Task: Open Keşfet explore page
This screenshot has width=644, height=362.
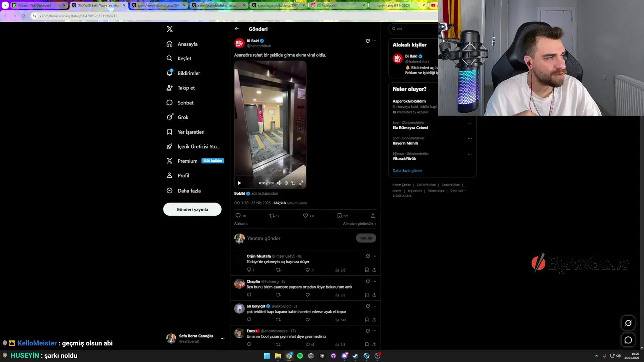Action: (179, 58)
